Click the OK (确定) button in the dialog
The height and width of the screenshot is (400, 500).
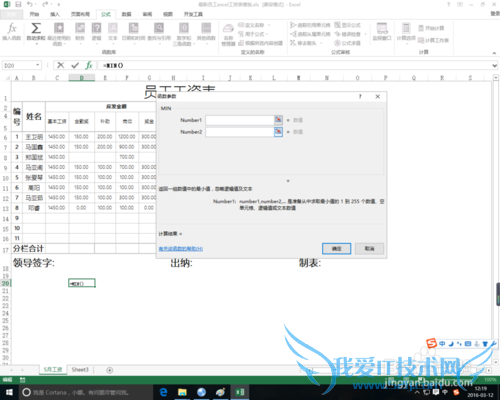336,249
